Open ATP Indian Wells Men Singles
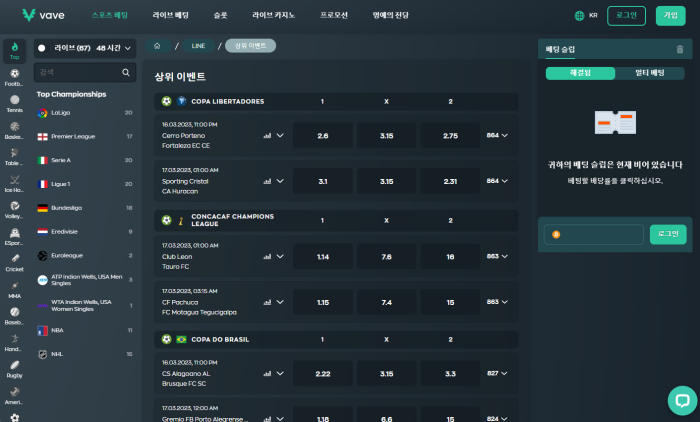This screenshot has height=422, width=700. coord(85,280)
